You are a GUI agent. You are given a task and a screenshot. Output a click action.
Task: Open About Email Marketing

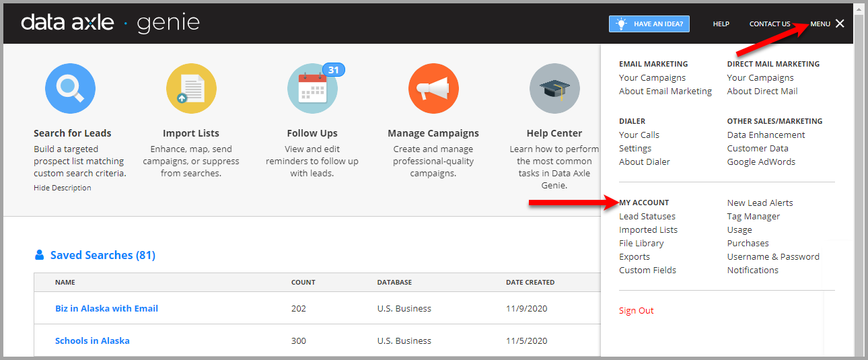[665, 91]
